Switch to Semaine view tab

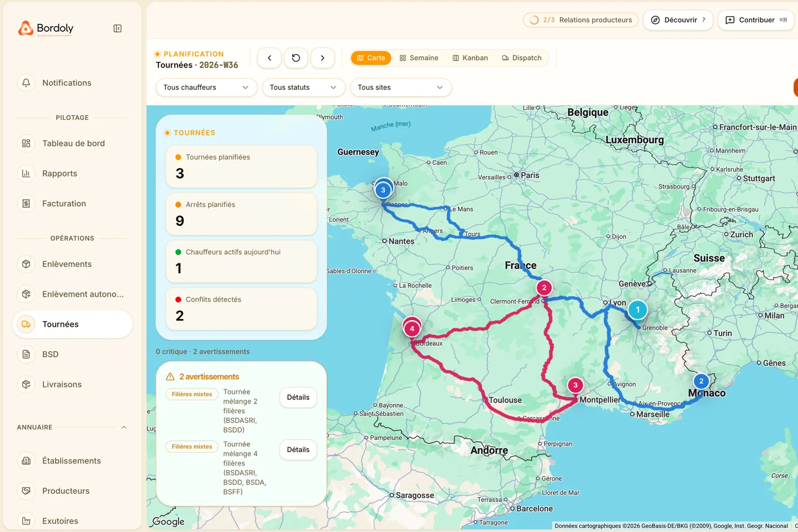point(419,58)
